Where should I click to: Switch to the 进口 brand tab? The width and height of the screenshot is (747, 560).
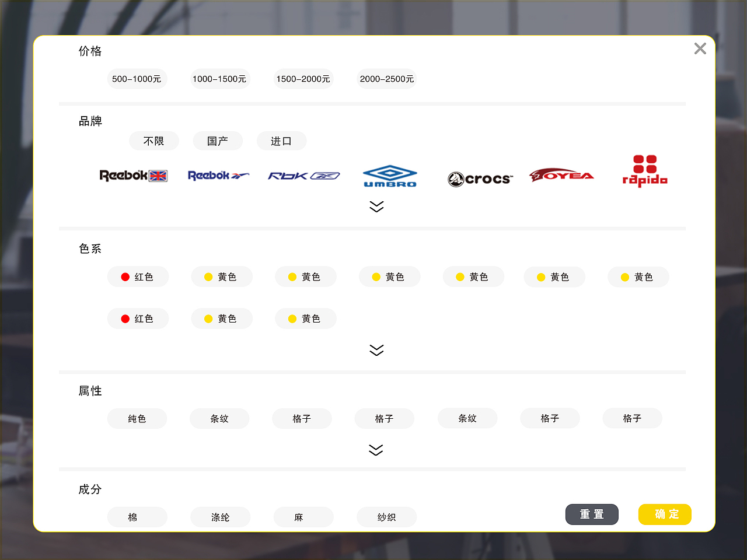(x=281, y=141)
